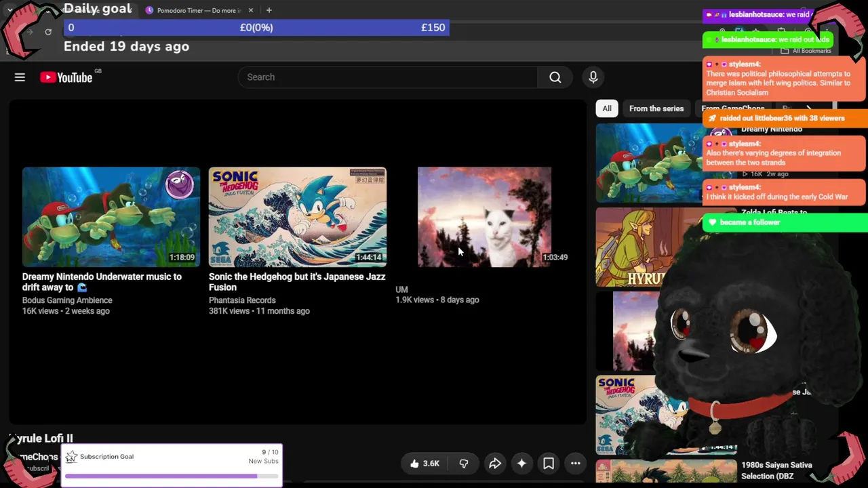Viewport: 868px width, 488px height.
Task: Open the Sonic Japanese Jazz Fusion end-screen thumbnail
Action: (x=298, y=217)
